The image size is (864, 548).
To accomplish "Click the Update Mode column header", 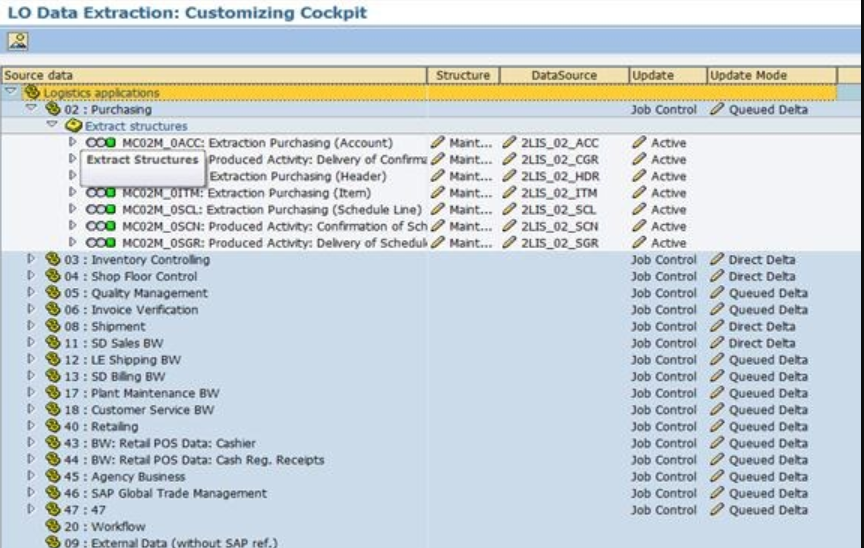I will point(771,75).
